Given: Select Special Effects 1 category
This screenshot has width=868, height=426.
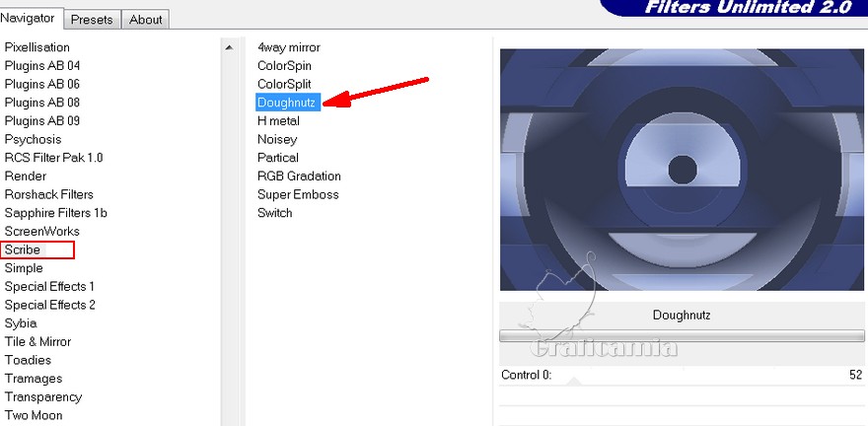Looking at the screenshot, I should [49, 287].
